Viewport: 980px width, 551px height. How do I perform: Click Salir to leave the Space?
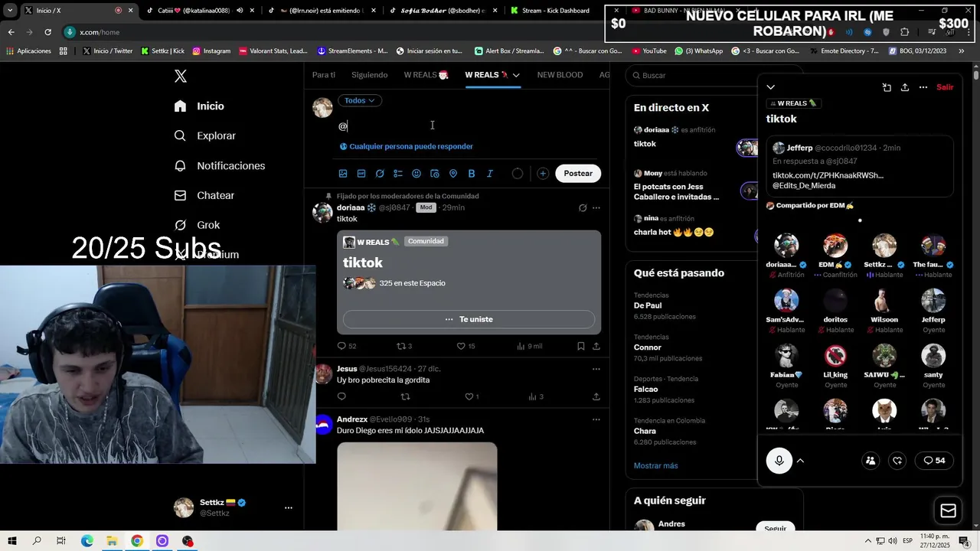(x=945, y=87)
